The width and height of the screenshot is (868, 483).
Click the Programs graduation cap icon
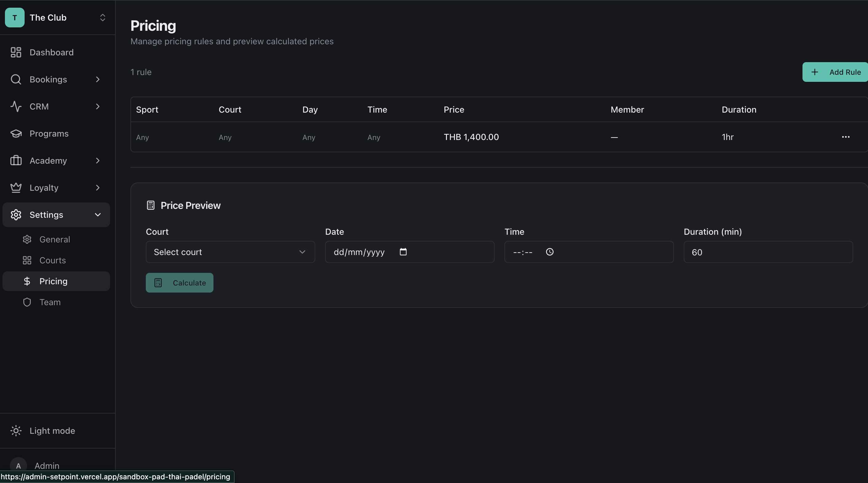tap(16, 134)
